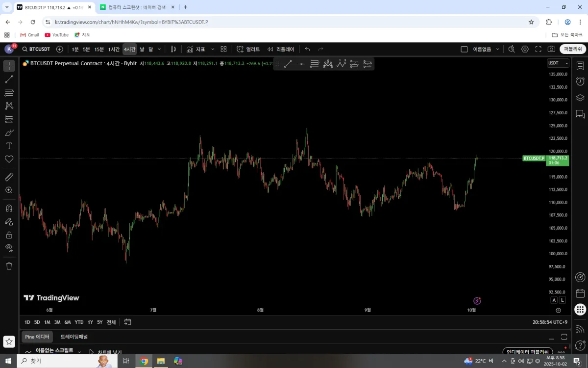Select the trend line drawing tool
Image resolution: width=588 pixels, height=368 pixels.
[9, 79]
